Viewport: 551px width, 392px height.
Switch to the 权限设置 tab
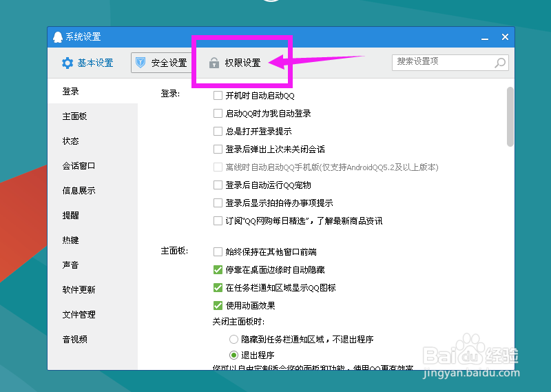click(x=235, y=63)
